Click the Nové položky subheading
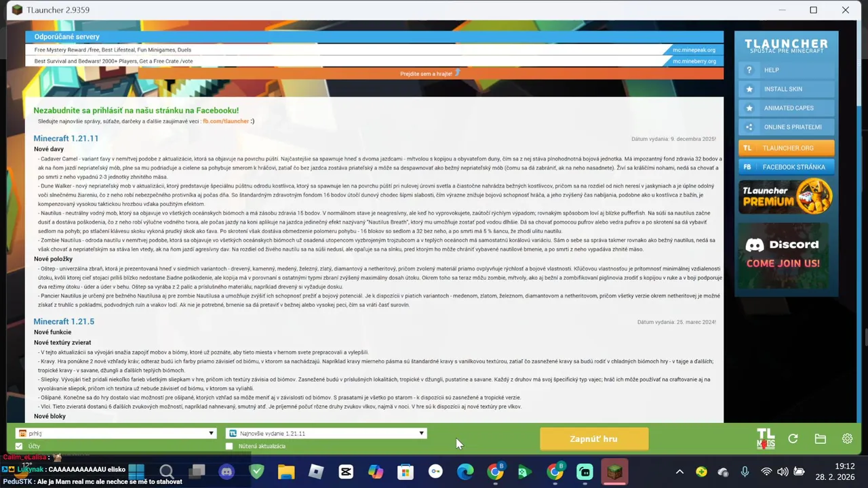Viewport: 868px width, 488px height. click(53, 259)
